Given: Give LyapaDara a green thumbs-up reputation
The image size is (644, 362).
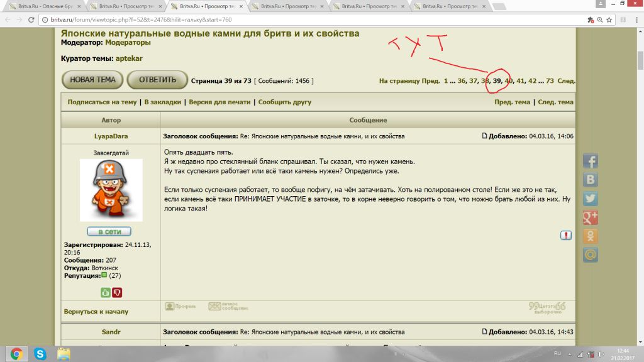Looking at the screenshot, I should [x=105, y=292].
